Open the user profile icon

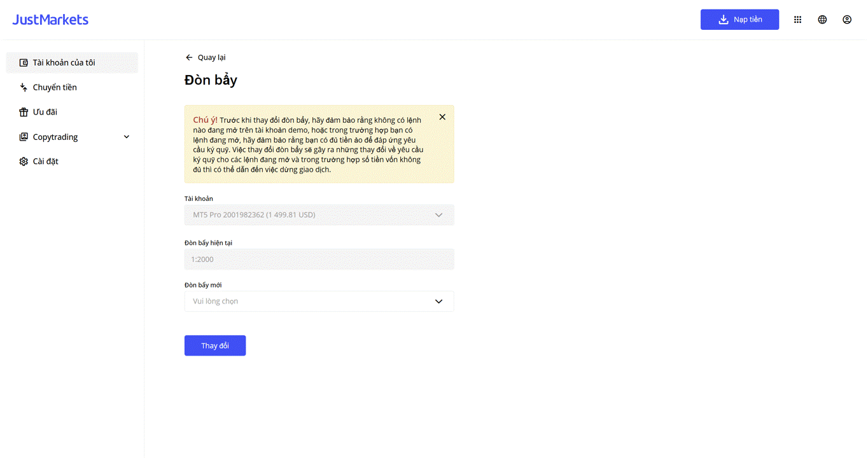click(847, 20)
